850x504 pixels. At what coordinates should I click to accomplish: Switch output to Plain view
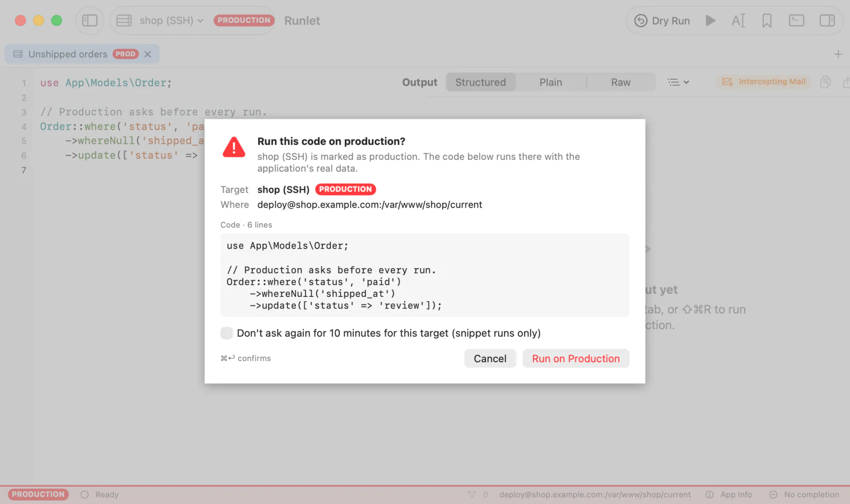pyautogui.click(x=551, y=82)
